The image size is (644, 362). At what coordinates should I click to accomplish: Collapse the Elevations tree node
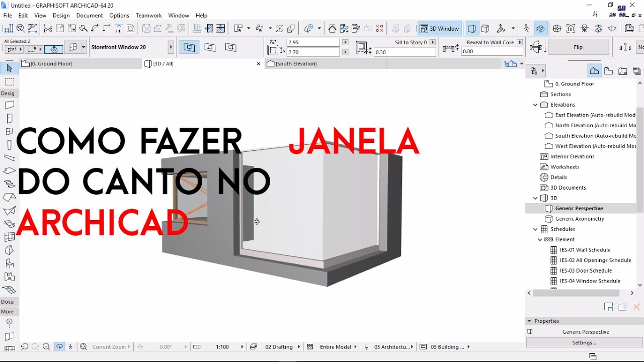pos(535,105)
